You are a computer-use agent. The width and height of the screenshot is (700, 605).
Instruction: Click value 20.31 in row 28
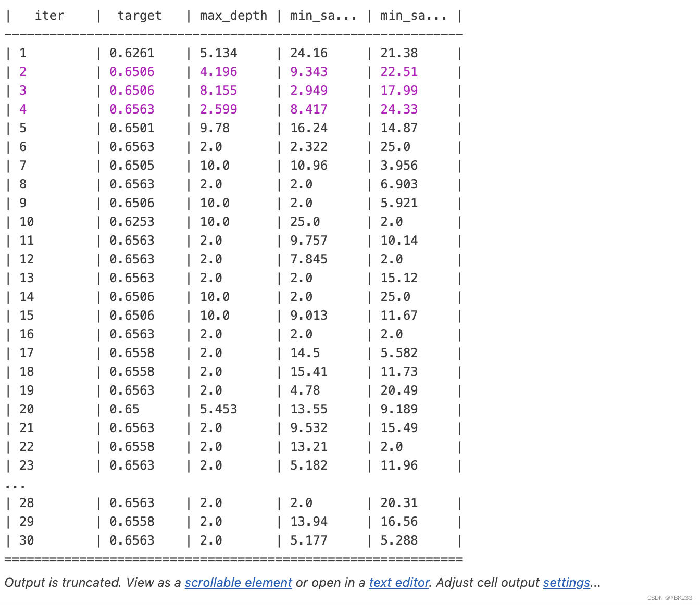399,503
